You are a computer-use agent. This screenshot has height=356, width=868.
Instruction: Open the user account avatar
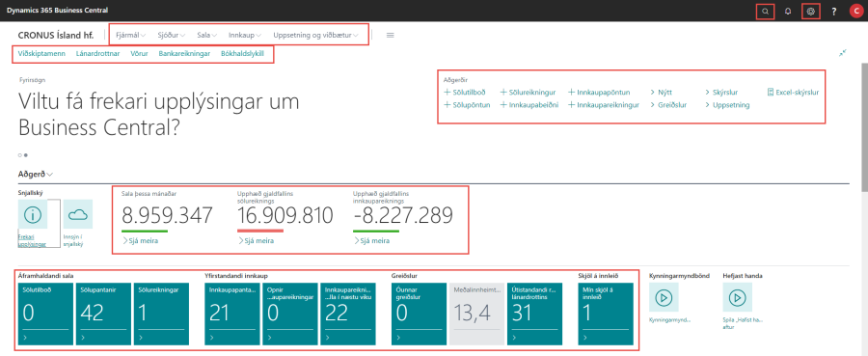pos(856,11)
